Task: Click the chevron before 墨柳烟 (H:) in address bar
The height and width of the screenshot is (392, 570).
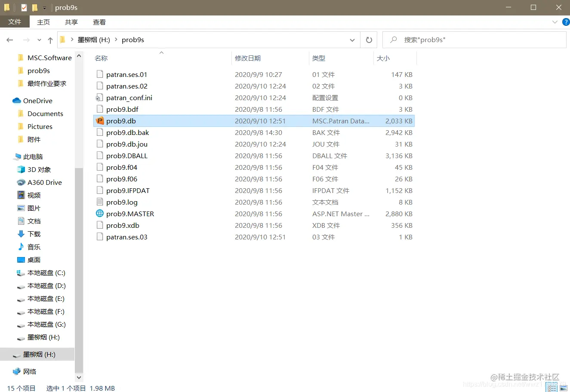Action: 72,40
